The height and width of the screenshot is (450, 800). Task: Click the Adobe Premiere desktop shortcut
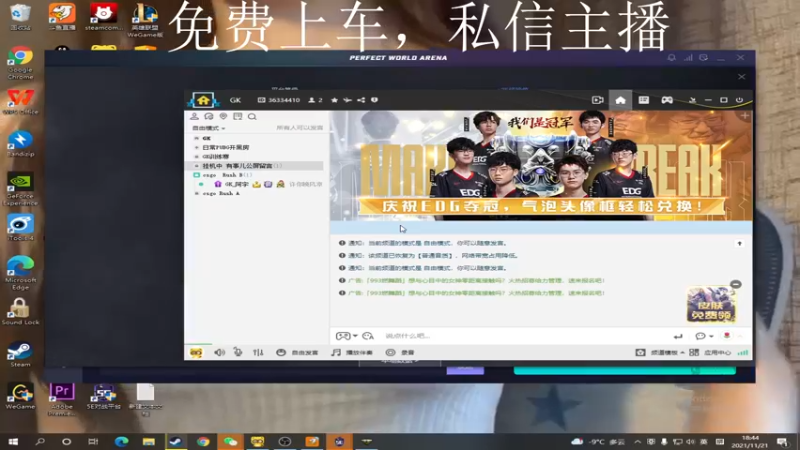click(x=62, y=399)
